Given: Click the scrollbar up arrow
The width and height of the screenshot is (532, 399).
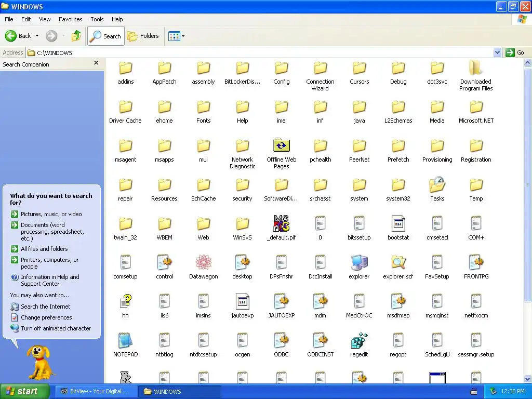Looking at the screenshot, I should tap(528, 62).
